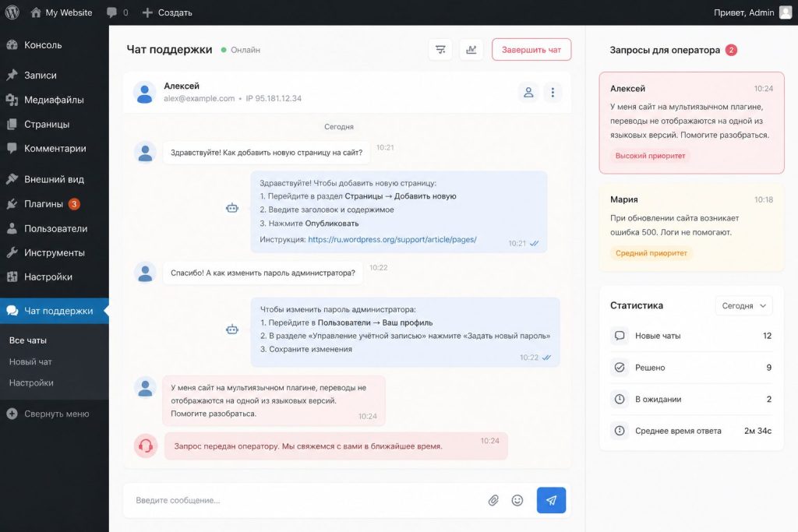798x532 pixels.
Task: Open the Плагины menu item
Action: coord(55,204)
